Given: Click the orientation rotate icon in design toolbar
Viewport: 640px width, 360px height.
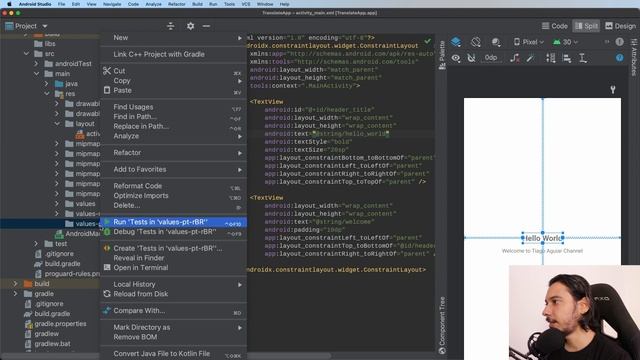Looking at the screenshot, I should [x=476, y=42].
